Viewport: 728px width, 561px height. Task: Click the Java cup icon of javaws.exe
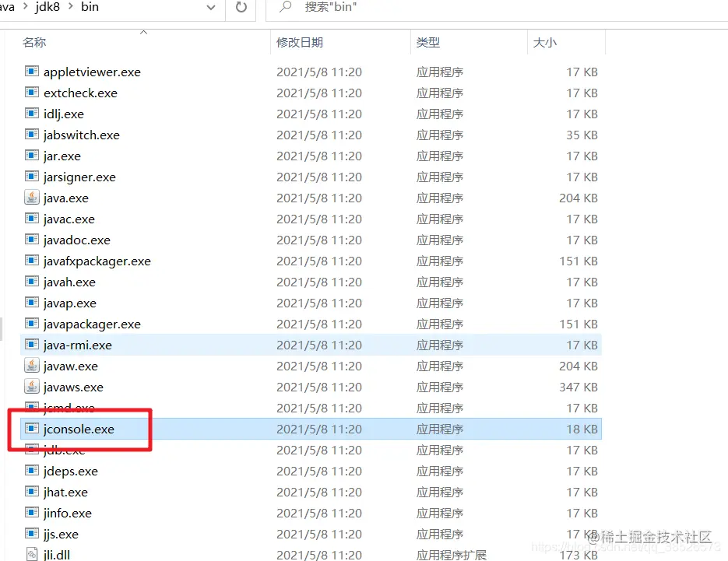tap(32, 386)
